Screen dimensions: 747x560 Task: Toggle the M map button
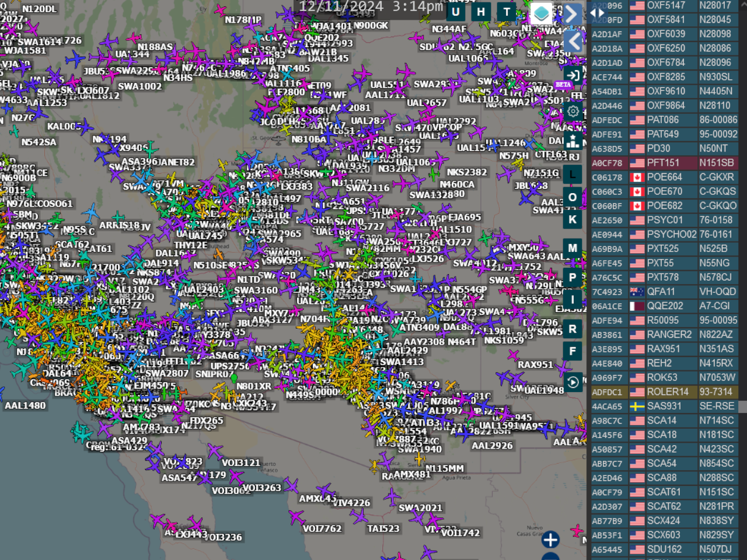[573, 248]
